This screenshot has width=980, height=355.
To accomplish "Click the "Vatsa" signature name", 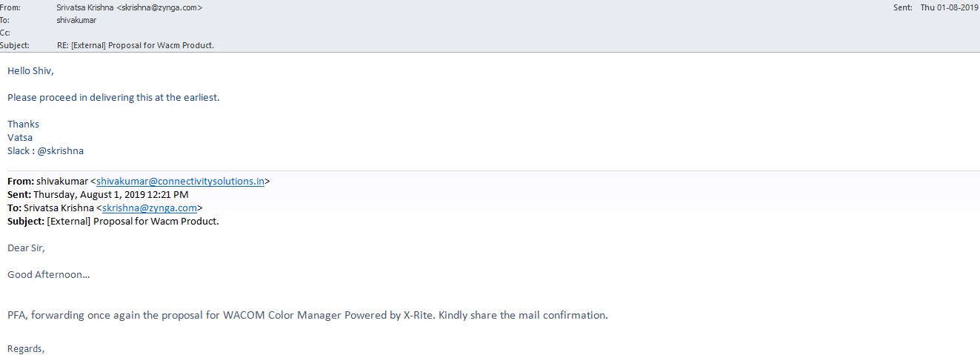I will pos(20,138).
